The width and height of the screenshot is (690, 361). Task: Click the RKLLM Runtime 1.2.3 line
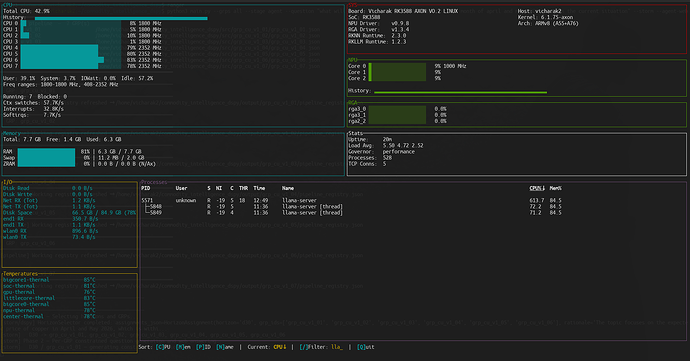pyautogui.click(x=377, y=42)
